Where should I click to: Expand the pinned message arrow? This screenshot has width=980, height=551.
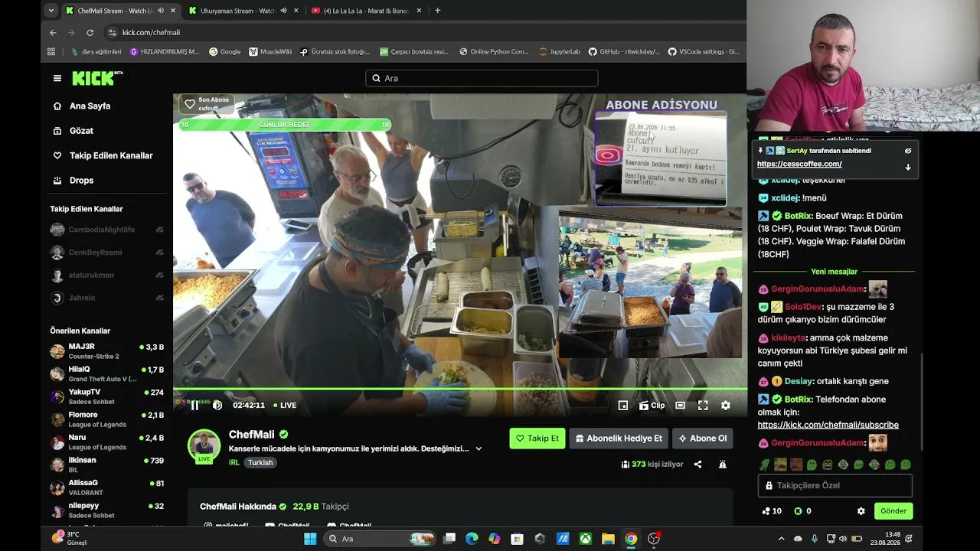coord(908,167)
